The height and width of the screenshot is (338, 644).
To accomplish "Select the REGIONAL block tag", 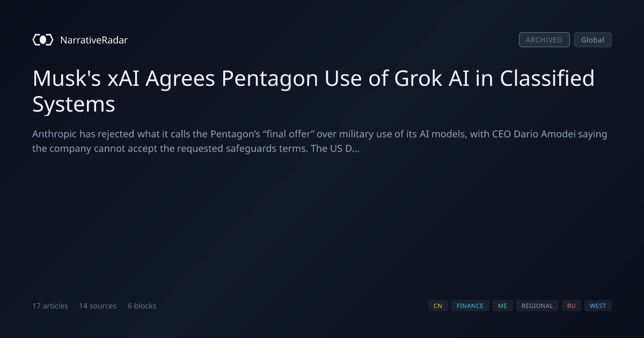I will pos(537,306).
